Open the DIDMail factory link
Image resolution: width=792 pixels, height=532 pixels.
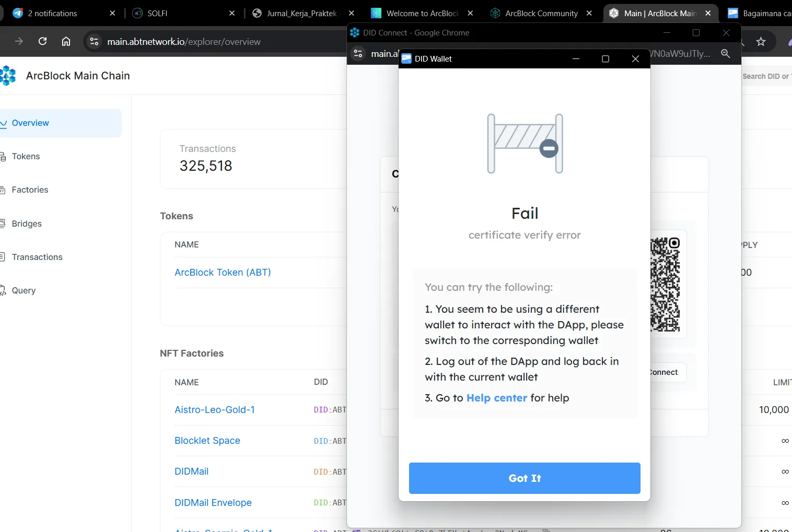pyautogui.click(x=191, y=471)
